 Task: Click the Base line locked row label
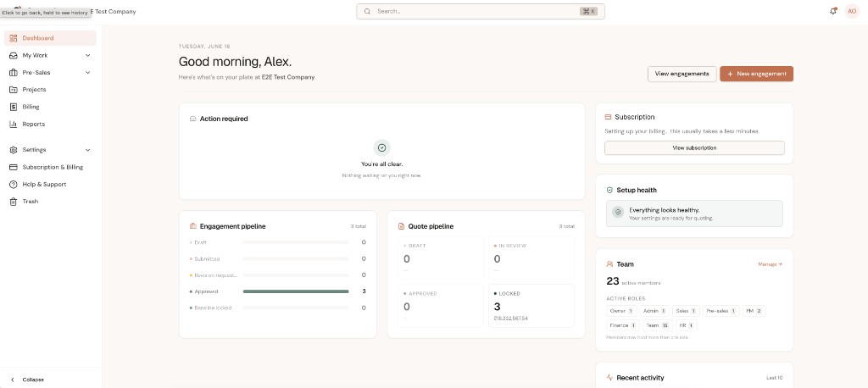213,308
